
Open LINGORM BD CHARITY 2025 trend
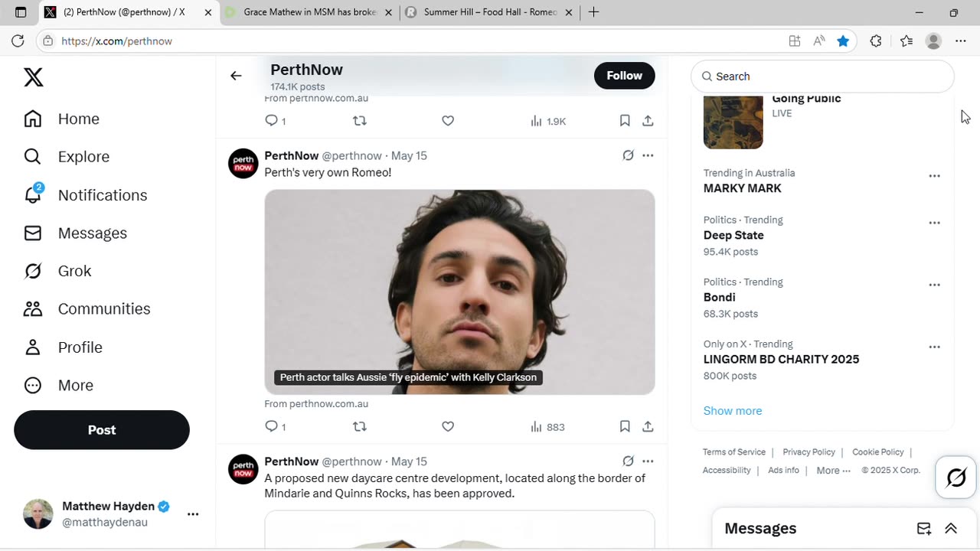coord(781,359)
